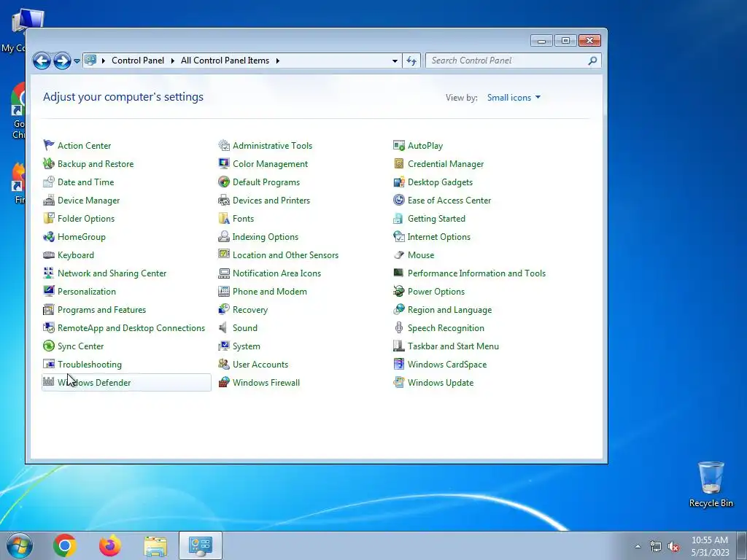Open Location and Other Sensors link
The image size is (747, 560).
285,254
